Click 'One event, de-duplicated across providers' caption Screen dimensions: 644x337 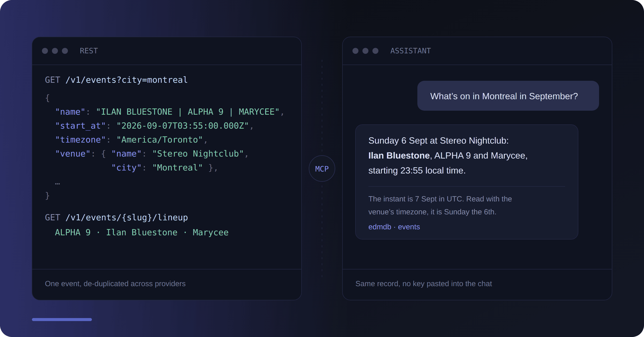click(115, 284)
